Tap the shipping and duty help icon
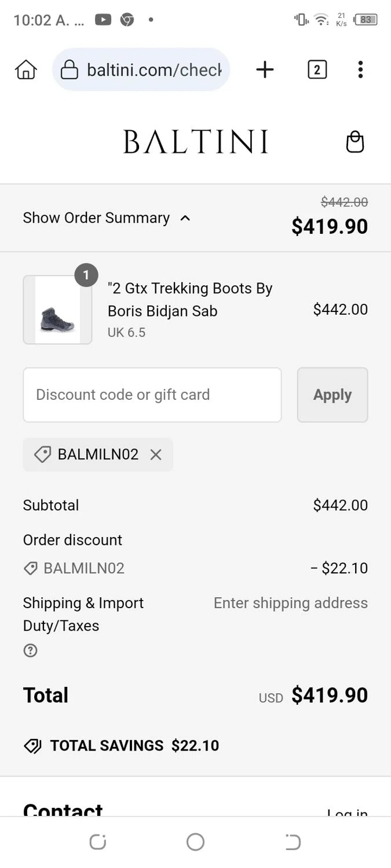The image size is (391, 868). pos(30,650)
